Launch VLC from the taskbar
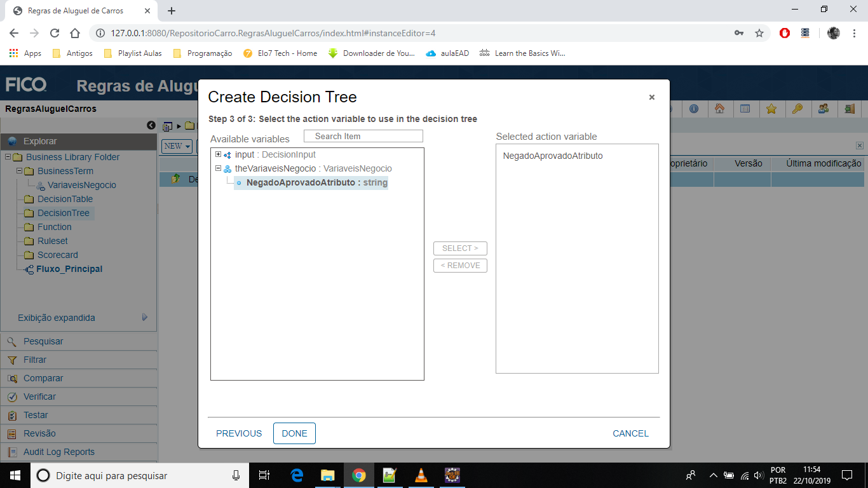Image resolution: width=868 pixels, height=488 pixels. [x=421, y=475]
